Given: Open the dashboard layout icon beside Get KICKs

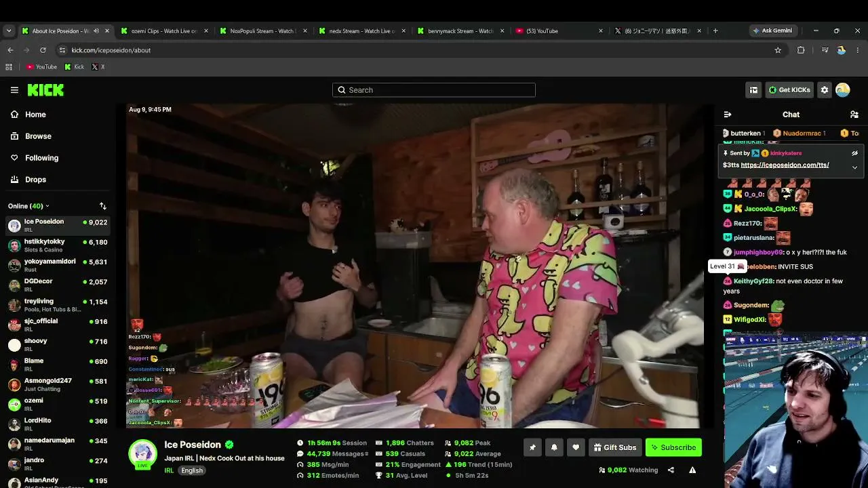Looking at the screenshot, I should (x=753, y=89).
